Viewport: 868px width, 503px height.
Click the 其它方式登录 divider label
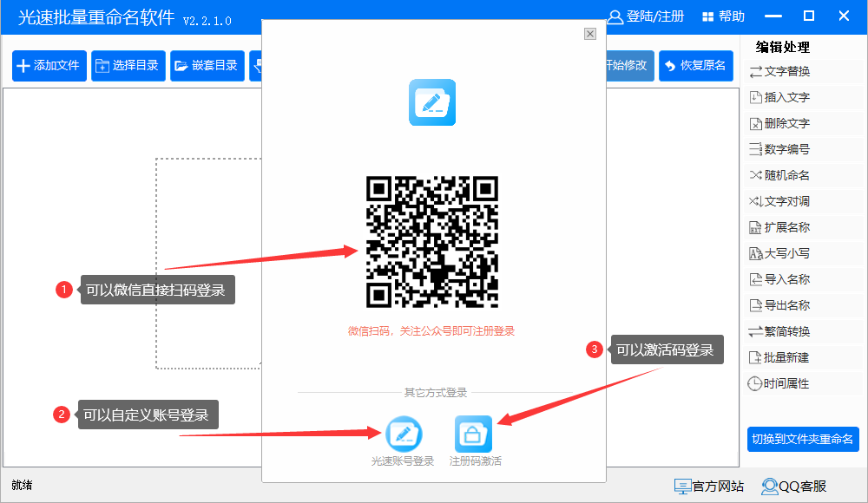click(436, 393)
